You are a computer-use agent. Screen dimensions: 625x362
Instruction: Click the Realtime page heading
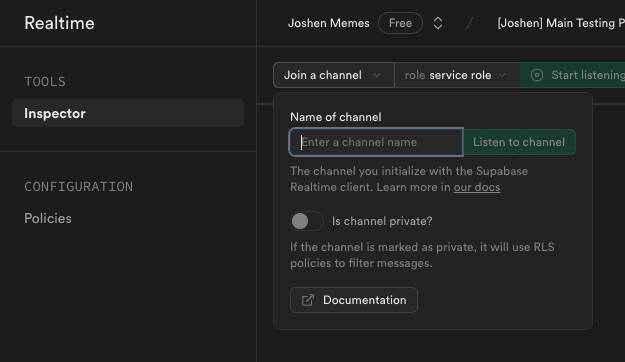pos(59,23)
